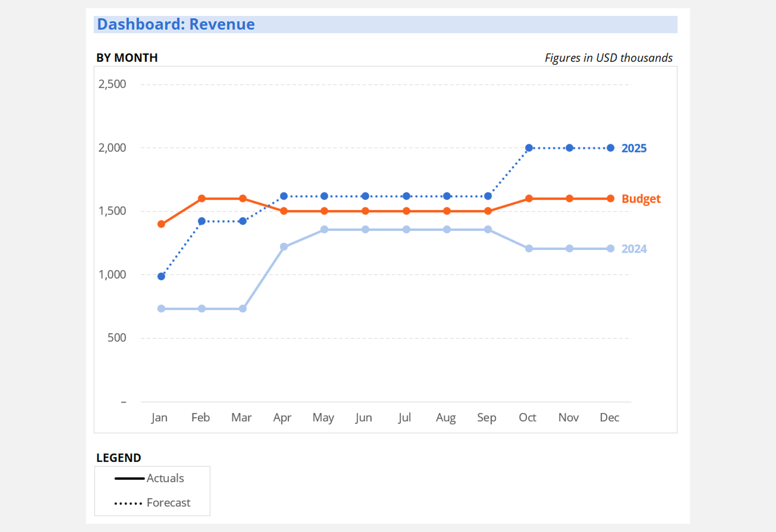Click the LEGEND heading
Viewport: 776px width, 532px height.
[x=118, y=458]
